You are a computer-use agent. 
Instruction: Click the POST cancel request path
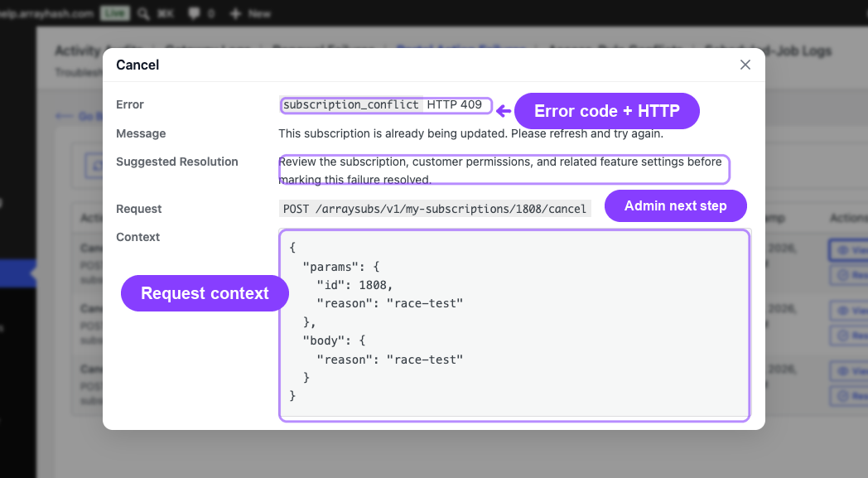pyautogui.click(x=435, y=209)
